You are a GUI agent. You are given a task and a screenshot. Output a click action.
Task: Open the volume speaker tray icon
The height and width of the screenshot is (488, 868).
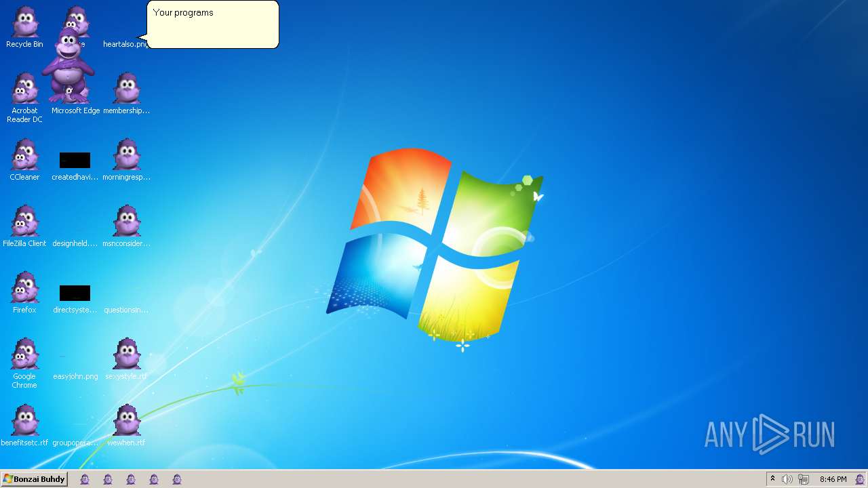(x=787, y=479)
